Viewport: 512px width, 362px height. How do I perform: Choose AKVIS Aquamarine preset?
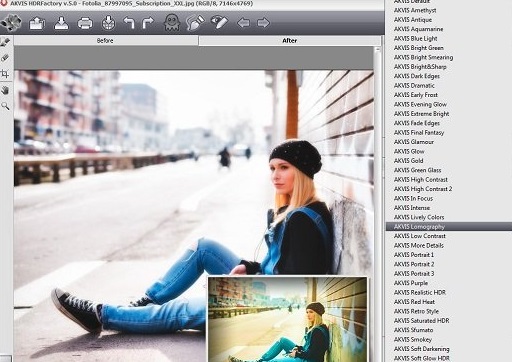(x=418, y=29)
